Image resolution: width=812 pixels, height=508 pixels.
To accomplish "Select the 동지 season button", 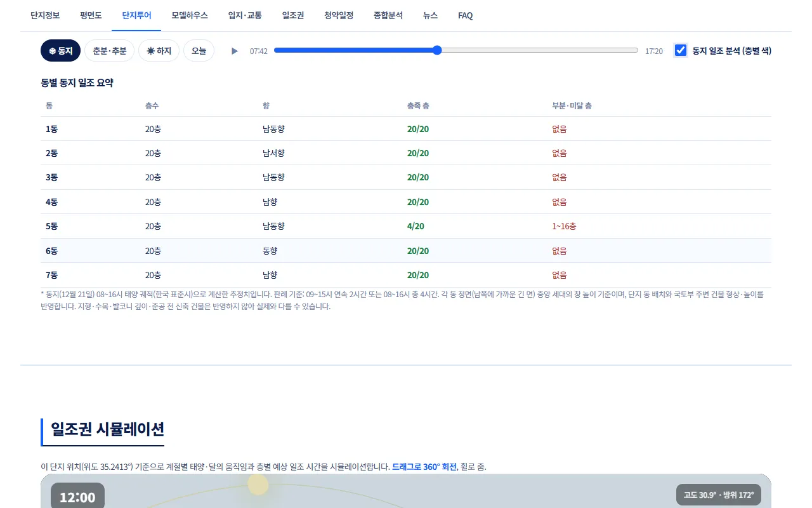I will point(61,51).
